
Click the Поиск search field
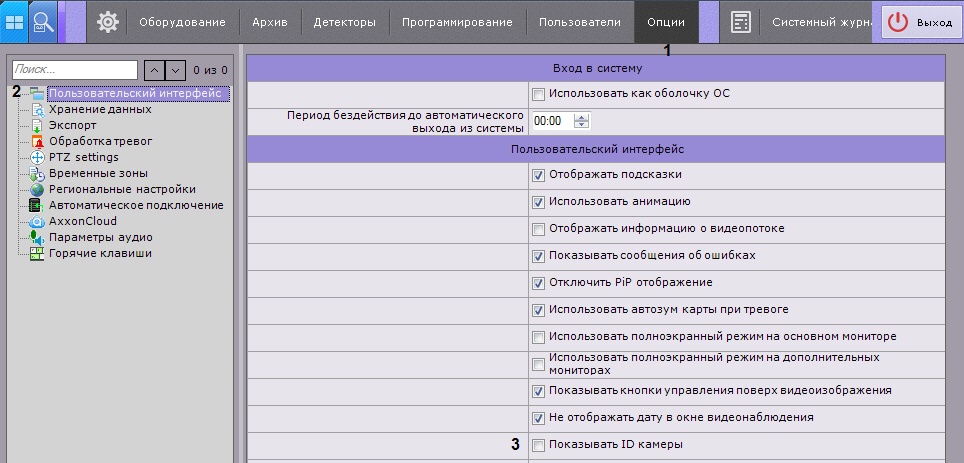tap(75, 70)
